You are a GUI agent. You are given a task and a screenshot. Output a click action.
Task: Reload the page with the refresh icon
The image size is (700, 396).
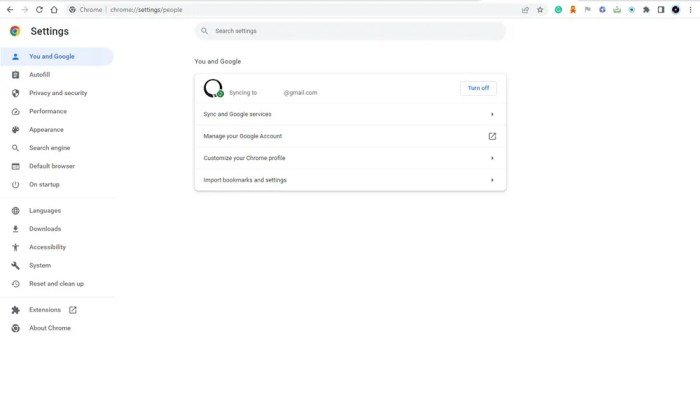coord(39,9)
